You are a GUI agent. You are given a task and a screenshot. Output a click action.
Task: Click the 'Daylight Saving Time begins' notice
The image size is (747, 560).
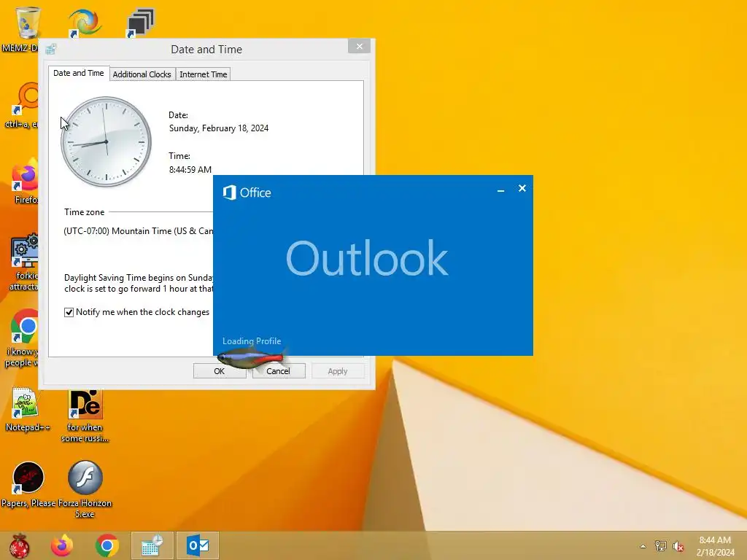[x=139, y=284]
